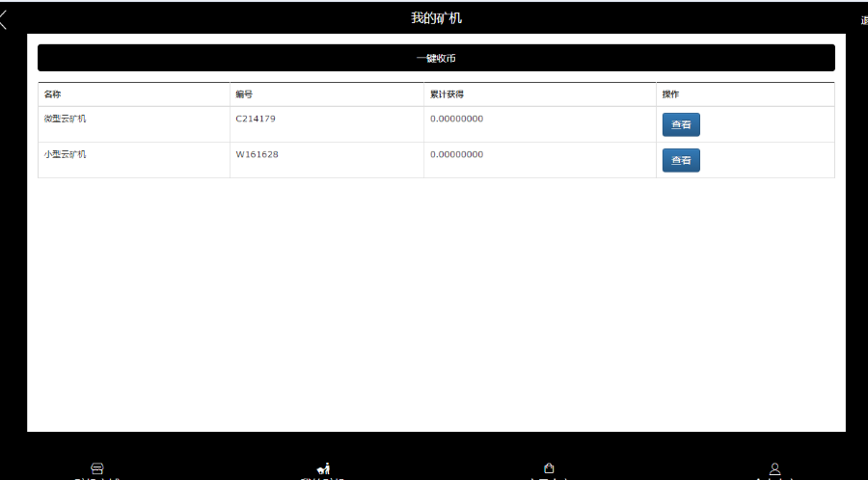The height and width of the screenshot is (480, 868).
Task: Click the 一键收币 button
Action: pyautogui.click(x=436, y=58)
